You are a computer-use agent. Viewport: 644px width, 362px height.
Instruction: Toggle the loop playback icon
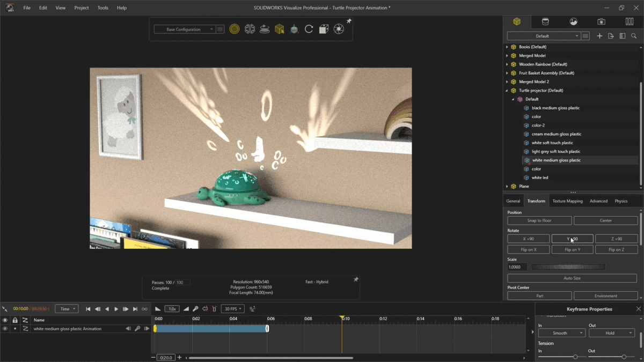(x=144, y=308)
